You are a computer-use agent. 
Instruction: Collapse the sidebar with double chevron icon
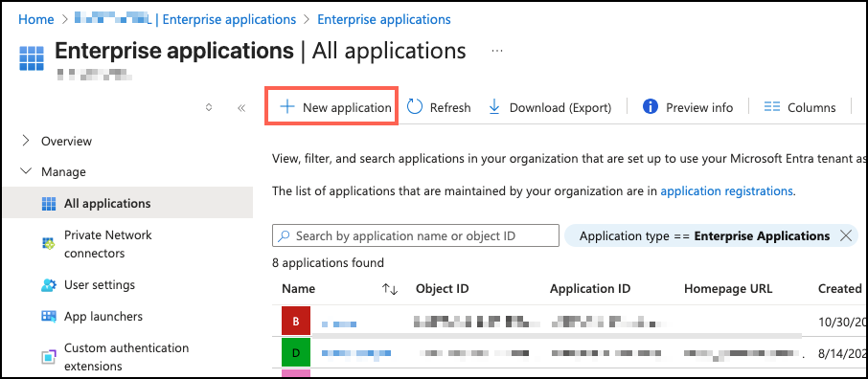241,108
